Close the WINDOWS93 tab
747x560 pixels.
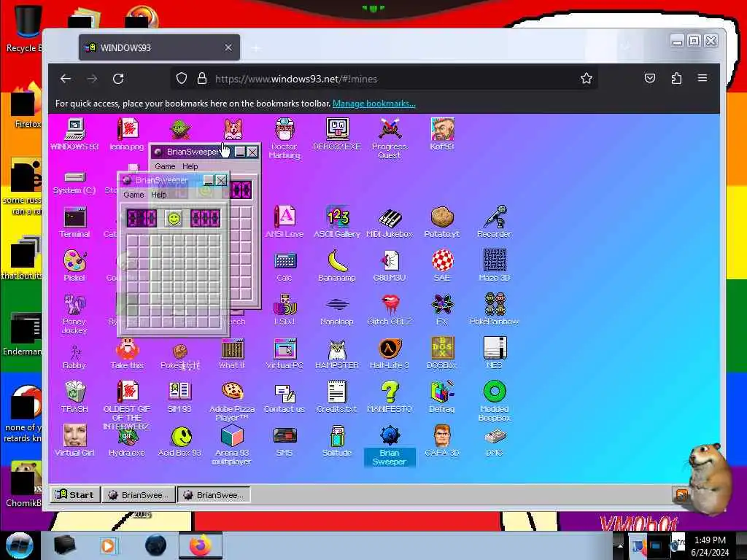[x=228, y=47]
